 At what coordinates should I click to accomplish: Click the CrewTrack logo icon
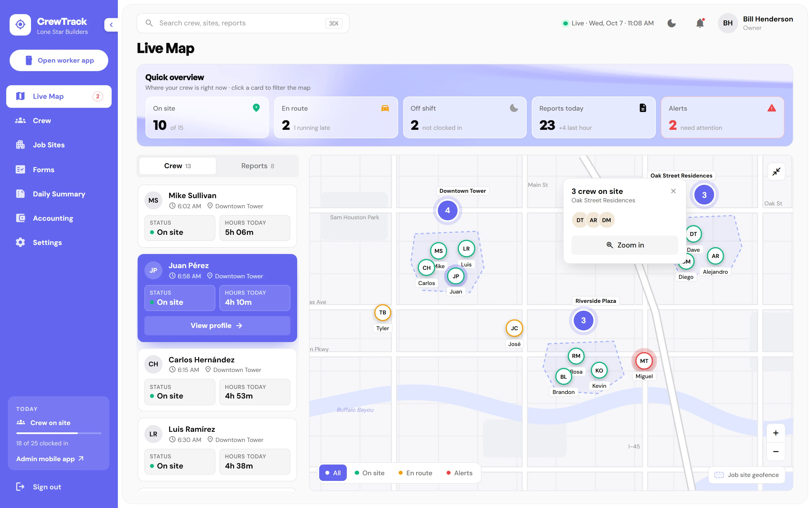(x=20, y=25)
